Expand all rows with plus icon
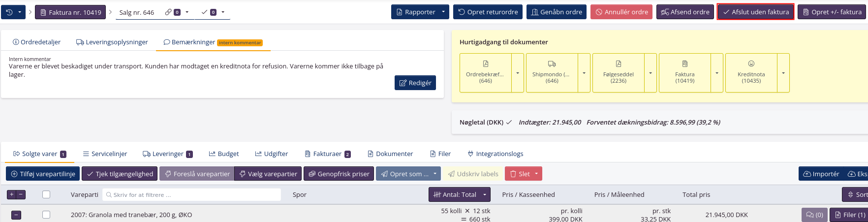This screenshot has width=868, height=222. [11, 194]
